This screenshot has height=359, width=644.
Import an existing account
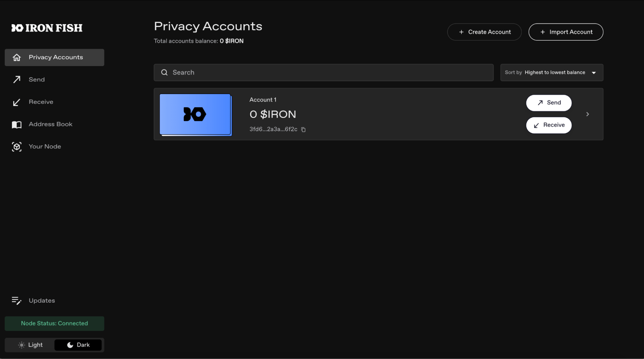[566, 32]
